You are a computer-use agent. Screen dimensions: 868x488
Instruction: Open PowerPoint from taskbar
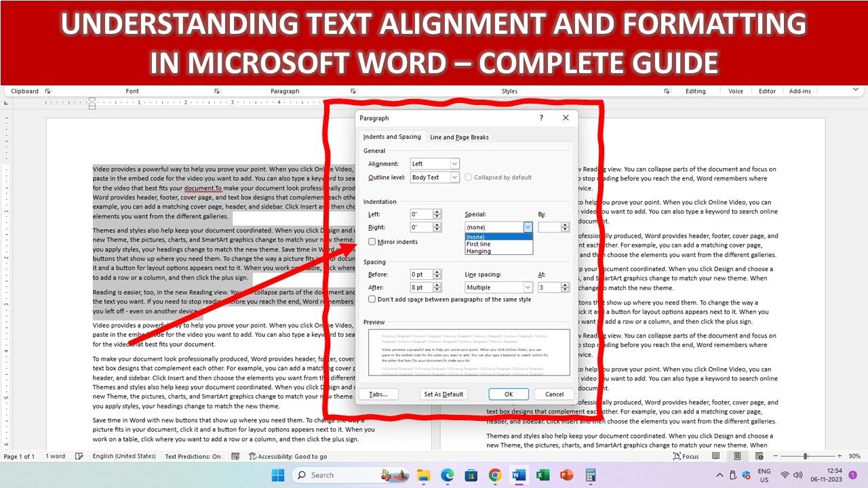coord(566,475)
